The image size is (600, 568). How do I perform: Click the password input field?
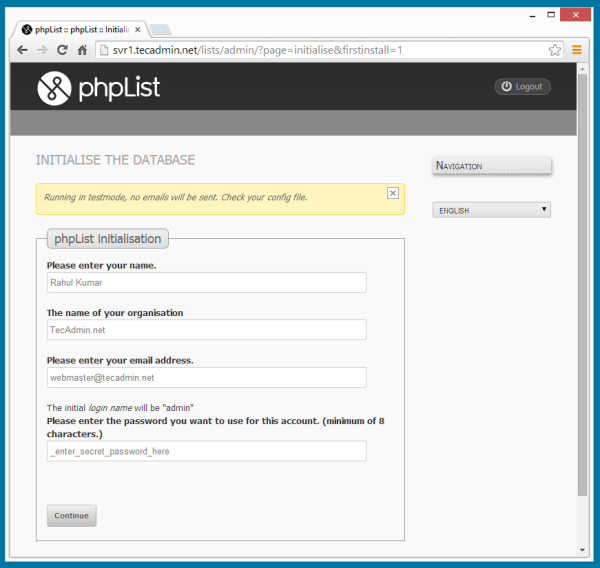click(206, 452)
